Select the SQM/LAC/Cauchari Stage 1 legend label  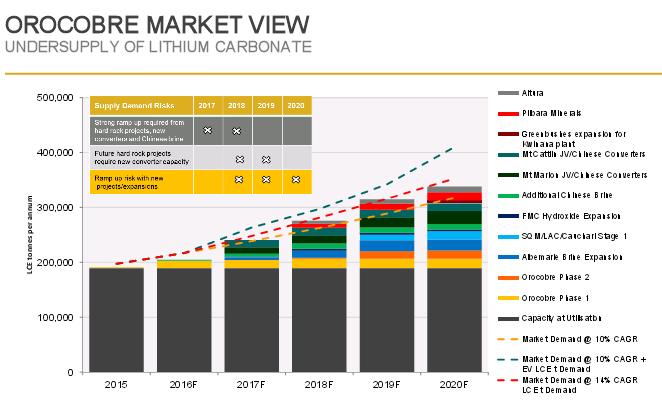574,236
